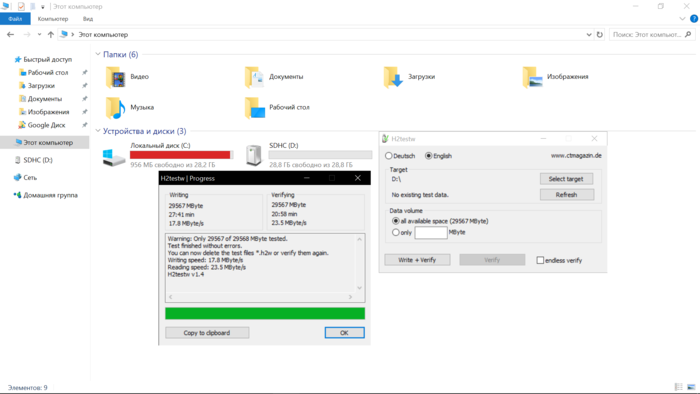This screenshot has height=394, width=700.
Task: Click the MByte amount input field
Action: pyautogui.click(x=431, y=232)
